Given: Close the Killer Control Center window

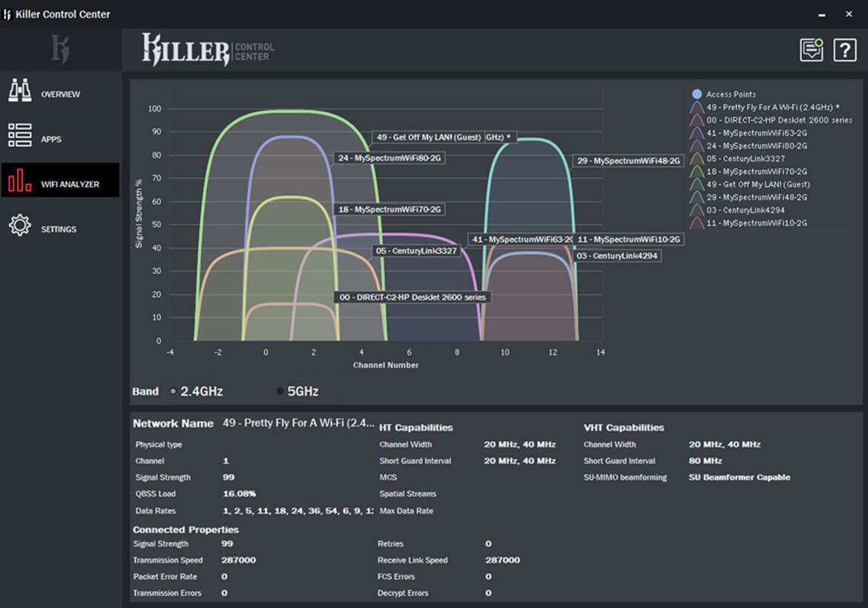Looking at the screenshot, I should click(849, 14).
